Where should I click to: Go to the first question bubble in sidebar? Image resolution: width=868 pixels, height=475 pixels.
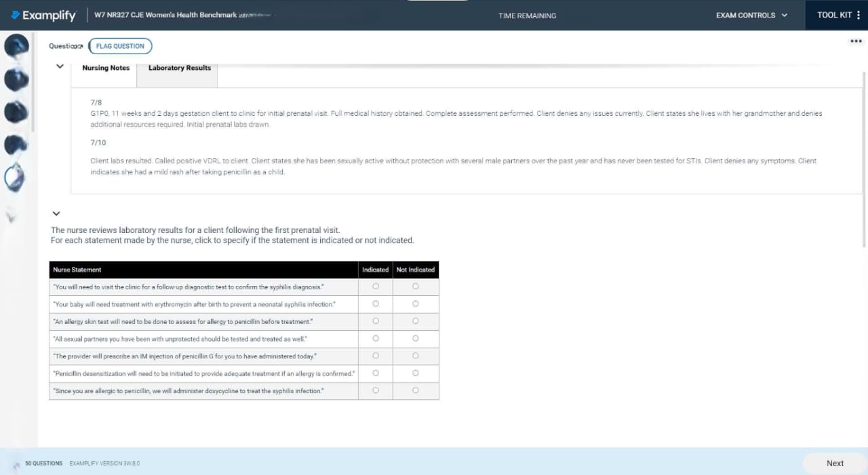16,47
